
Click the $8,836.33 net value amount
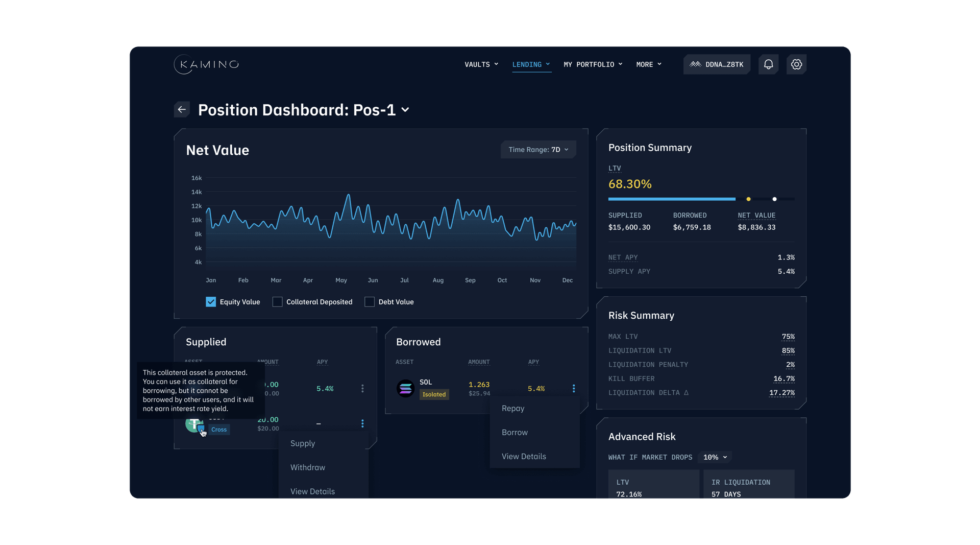coord(756,227)
